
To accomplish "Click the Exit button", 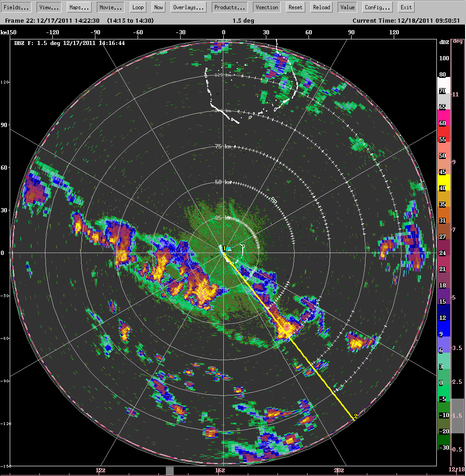I will point(406,7).
